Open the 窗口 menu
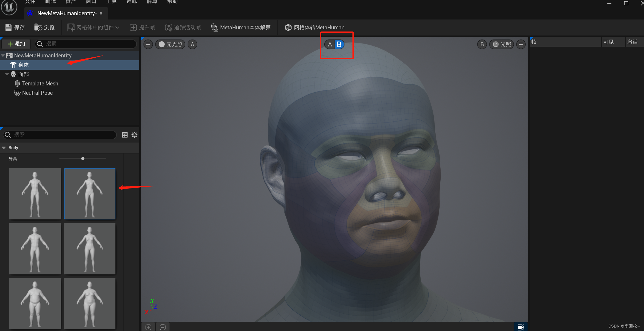The width and height of the screenshot is (644, 331). [x=91, y=2]
